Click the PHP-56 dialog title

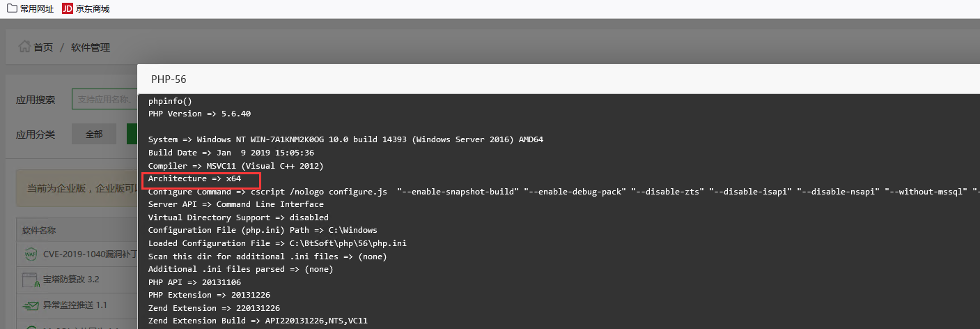click(169, 79)
